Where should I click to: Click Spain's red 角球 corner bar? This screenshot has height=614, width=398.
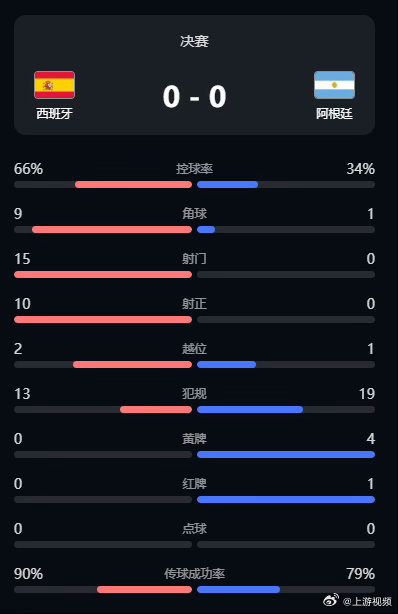click(x=112, y=229)
